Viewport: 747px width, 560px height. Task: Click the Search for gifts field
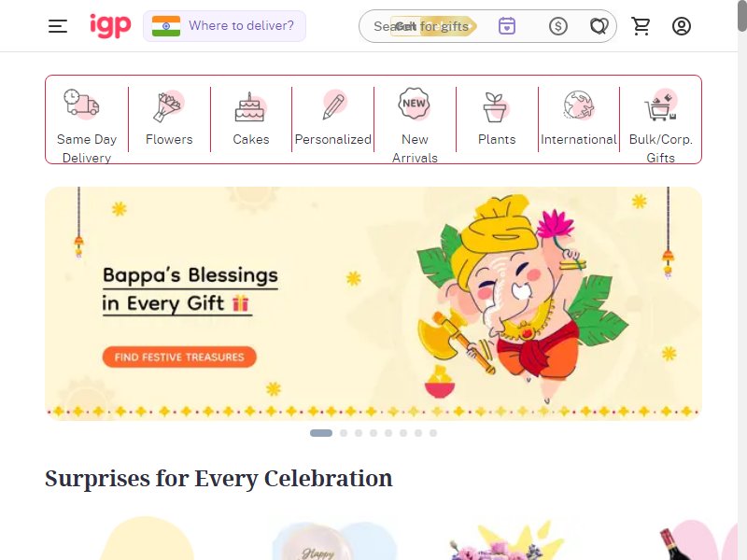pyautogui.click(x=424, y=26)
